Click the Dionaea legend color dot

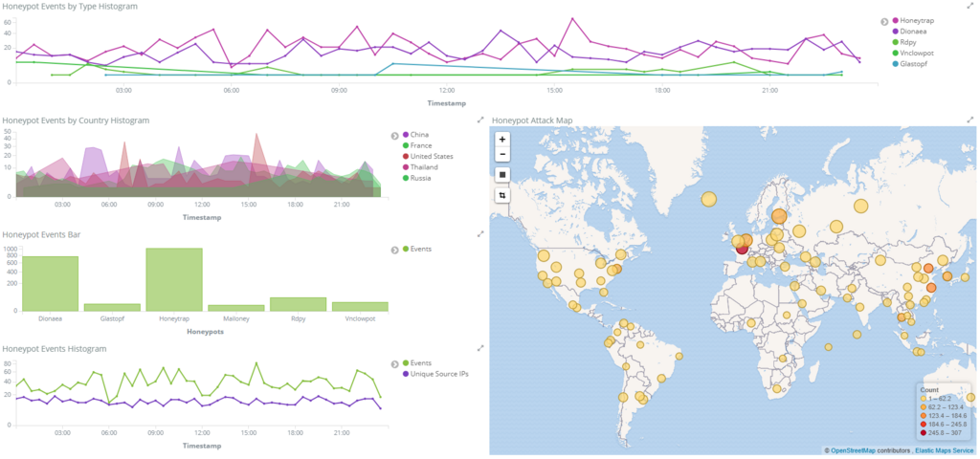point(896,32)
